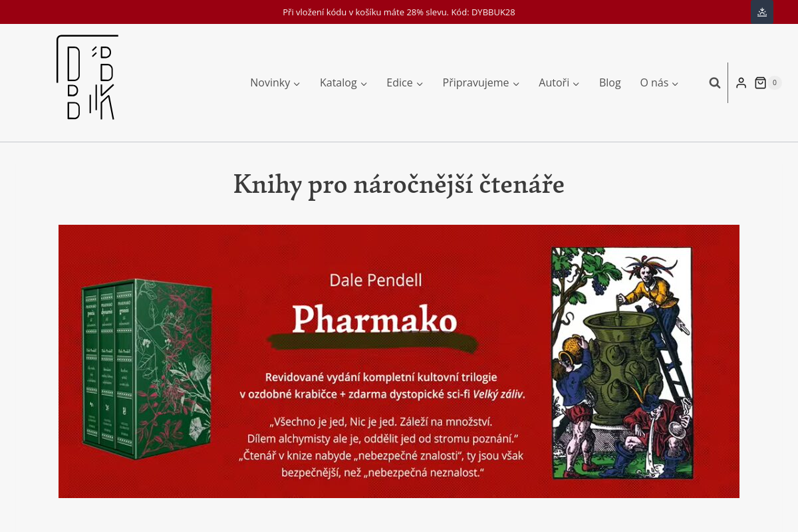Open the user account icon

point(741,82)
